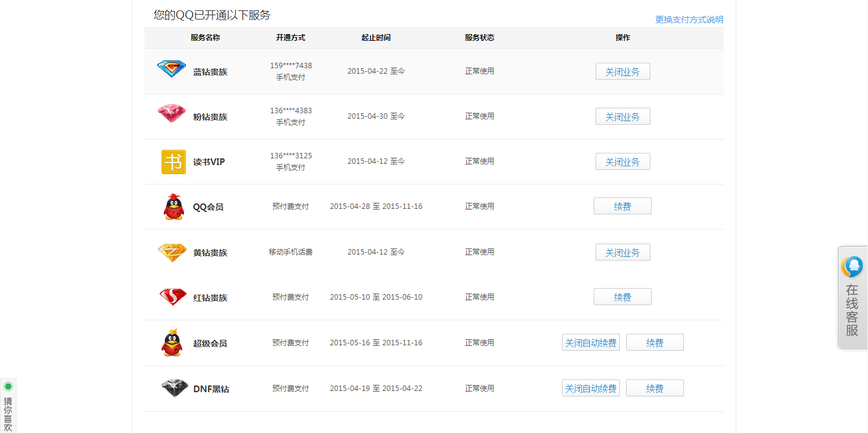This screenshot has width=868, height=433.
Task: Renew 红钻贵族 with the 续费 button
Action: point(622,297)
